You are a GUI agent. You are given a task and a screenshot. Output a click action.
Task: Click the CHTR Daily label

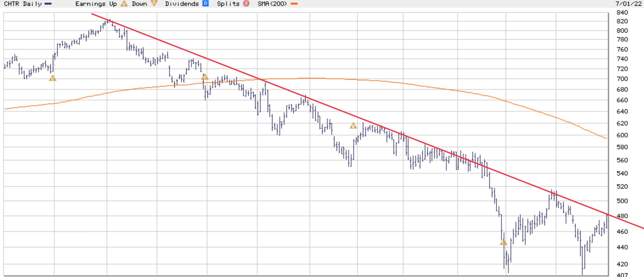pyautogui.click(x=23, y=4)
